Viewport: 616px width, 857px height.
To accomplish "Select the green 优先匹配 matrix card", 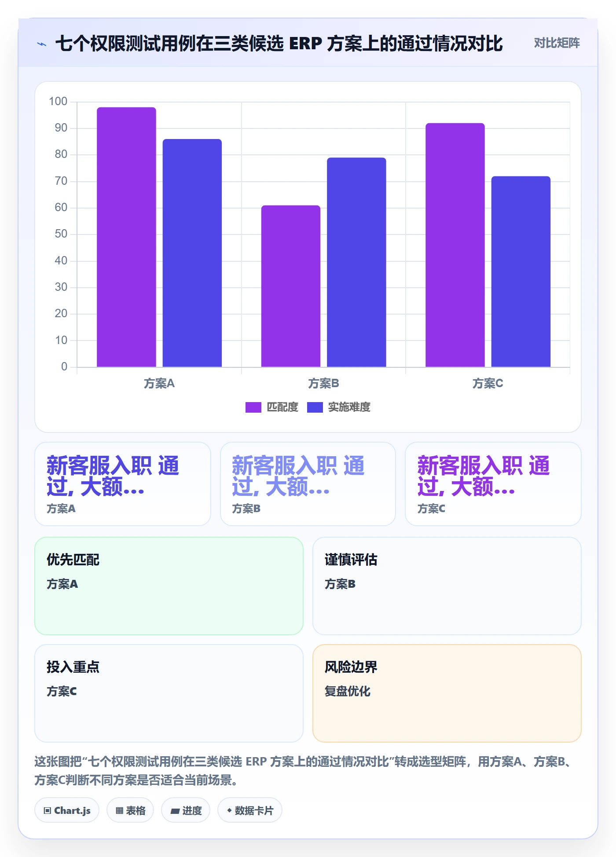I will (x=169, y=586).
